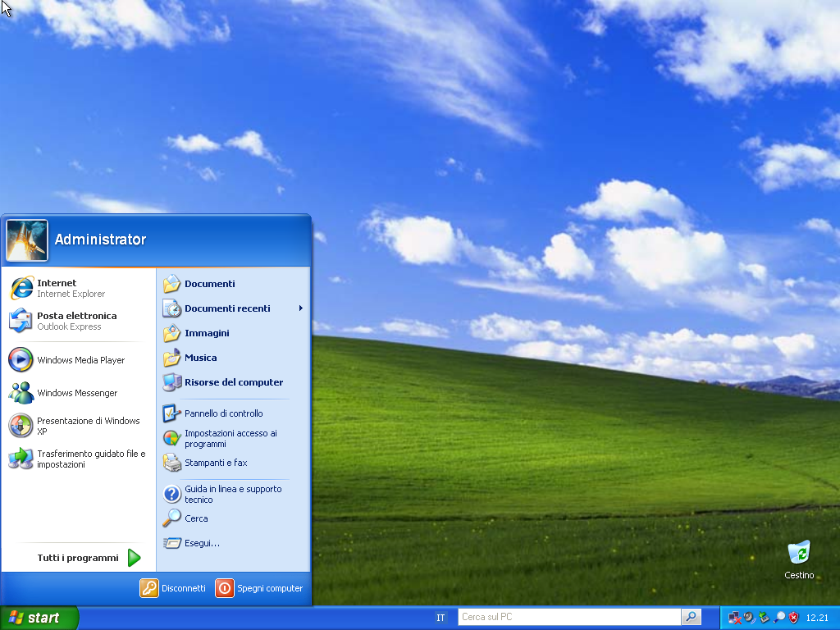Start Windows Messenger
This screenshot has width=840, height=630.
[78, 393]
